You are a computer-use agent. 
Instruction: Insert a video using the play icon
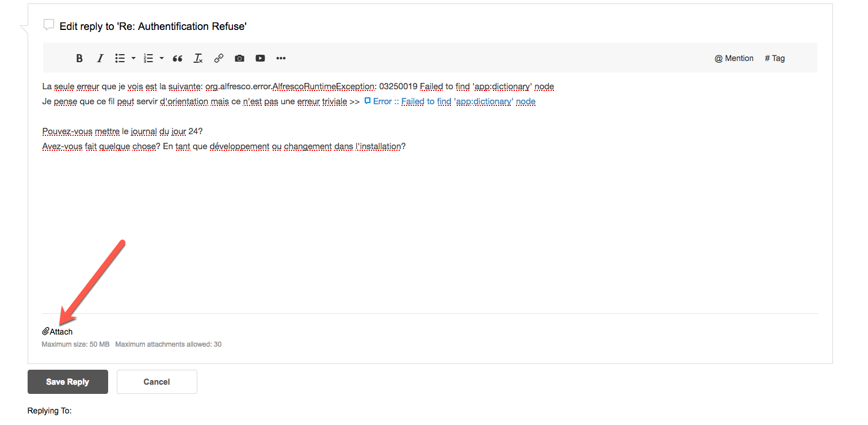point(260,58)
